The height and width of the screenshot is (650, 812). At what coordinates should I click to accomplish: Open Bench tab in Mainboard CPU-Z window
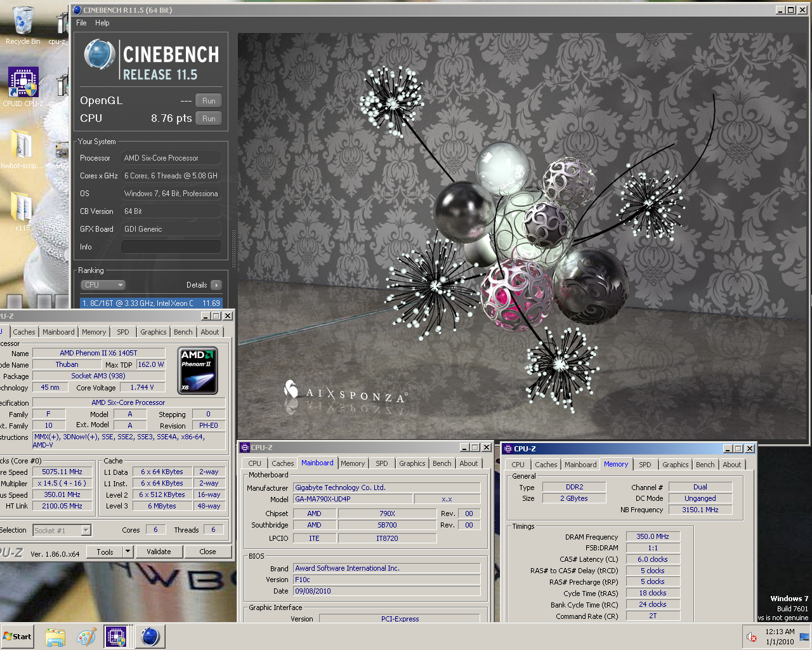click(x=442, y=463)
